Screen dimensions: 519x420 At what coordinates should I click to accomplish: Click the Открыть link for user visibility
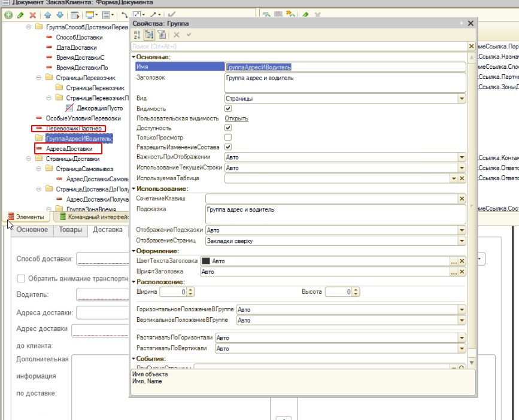pos(236,118)
